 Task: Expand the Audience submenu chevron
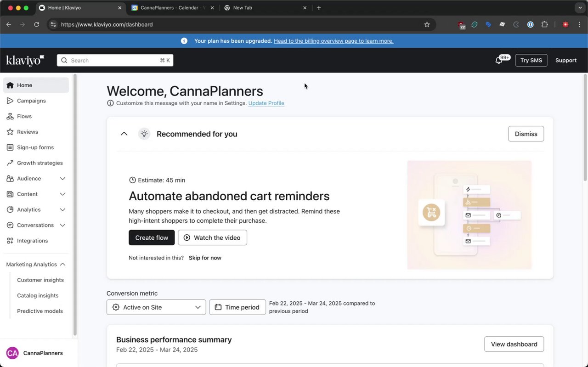62,179
